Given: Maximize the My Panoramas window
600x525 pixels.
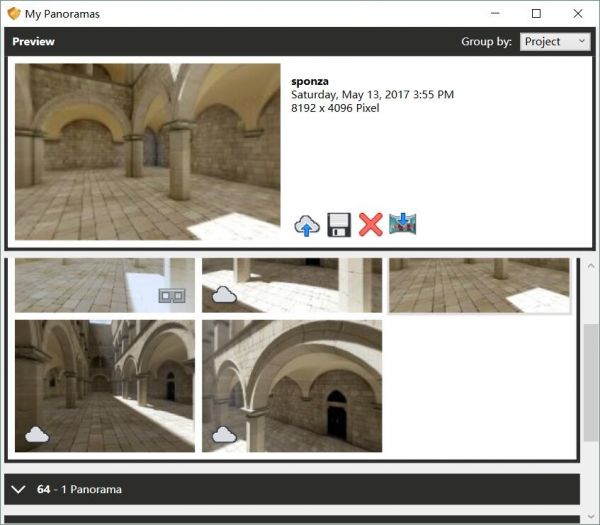Looking at the screenshot, I should pos(536,14).
